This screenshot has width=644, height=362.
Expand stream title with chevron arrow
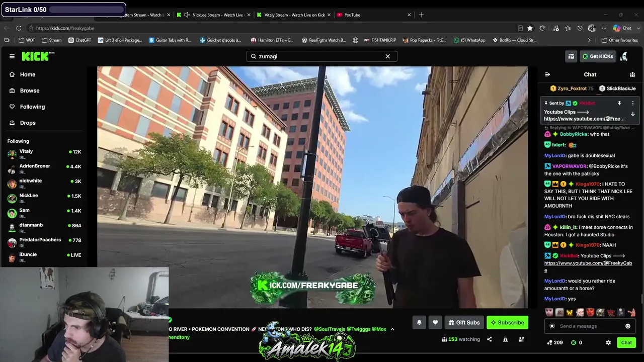392,329
